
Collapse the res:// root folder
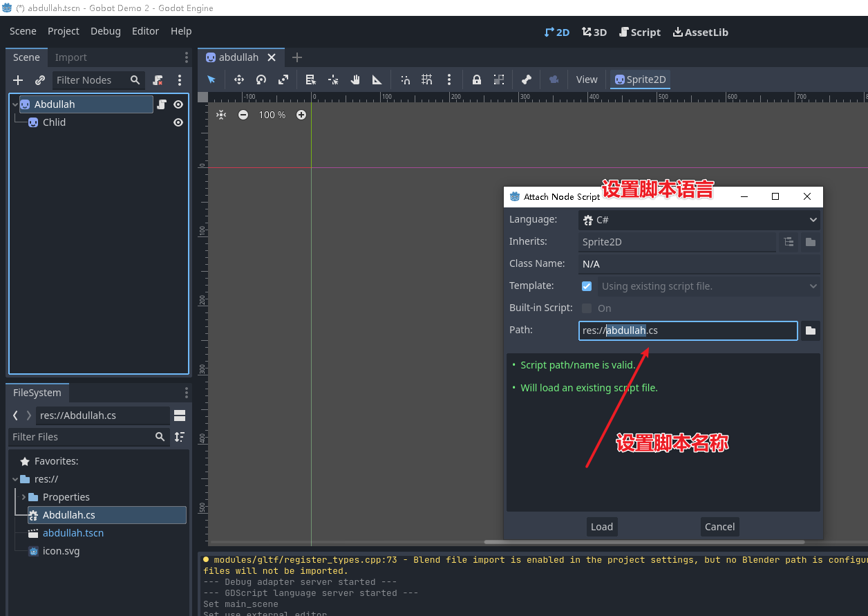(15, 479)
